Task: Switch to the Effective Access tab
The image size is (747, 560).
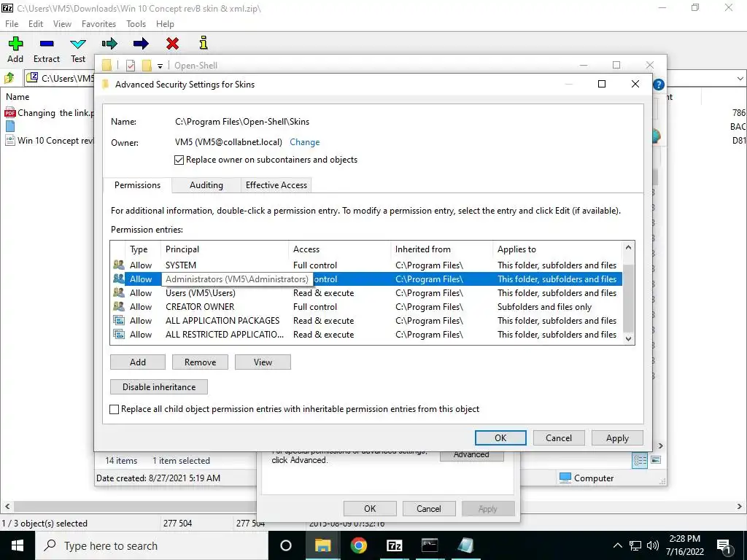Action: (276, 185)
